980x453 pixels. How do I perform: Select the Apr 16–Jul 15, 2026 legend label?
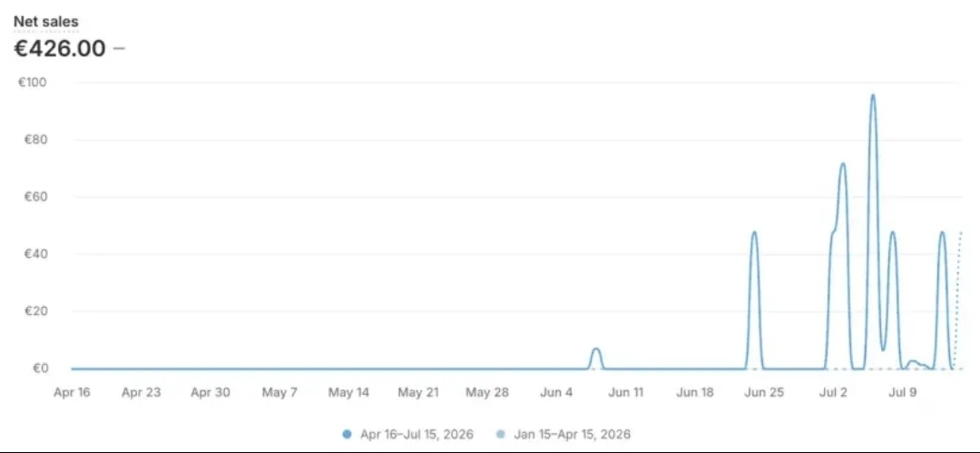click(416, 434)
